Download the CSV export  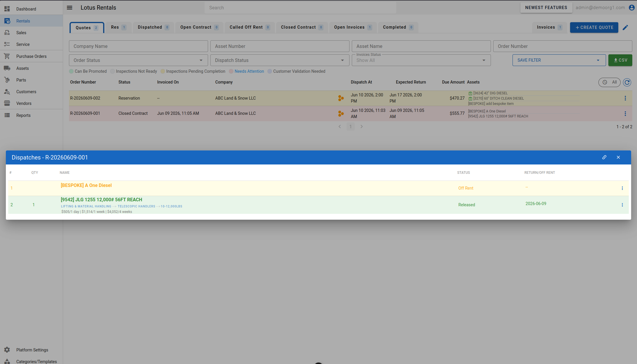[620, 60]
